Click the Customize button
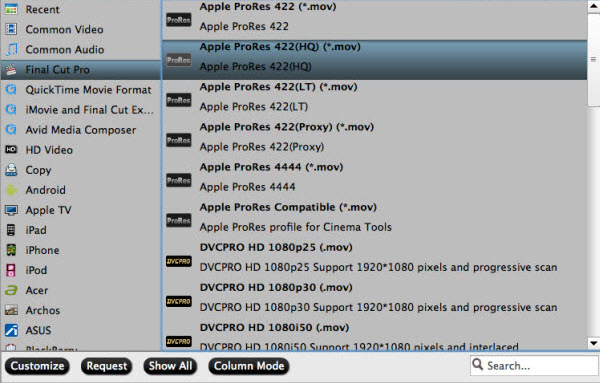This screenshot has width=600, height=383. tap(37, 366)
